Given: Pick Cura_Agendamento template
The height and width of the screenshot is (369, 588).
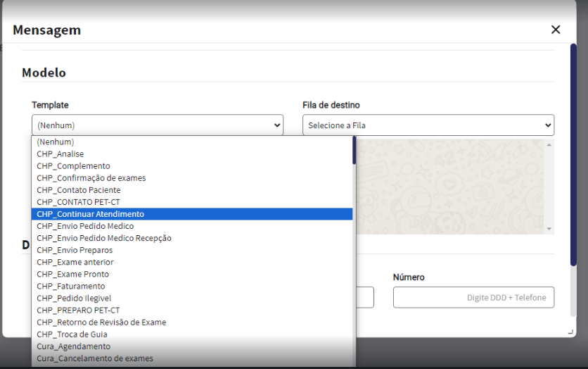Looking at the screenshot, I should (192, 346).
